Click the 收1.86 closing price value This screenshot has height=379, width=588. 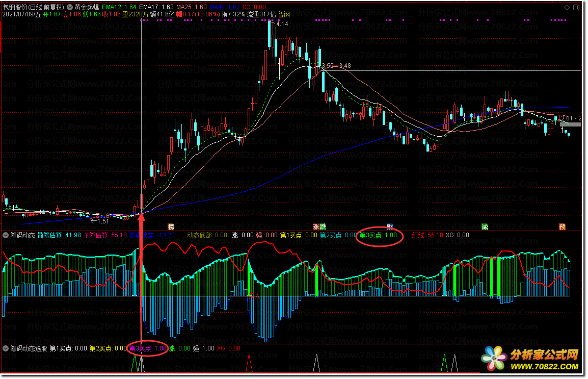pos(112,14)
